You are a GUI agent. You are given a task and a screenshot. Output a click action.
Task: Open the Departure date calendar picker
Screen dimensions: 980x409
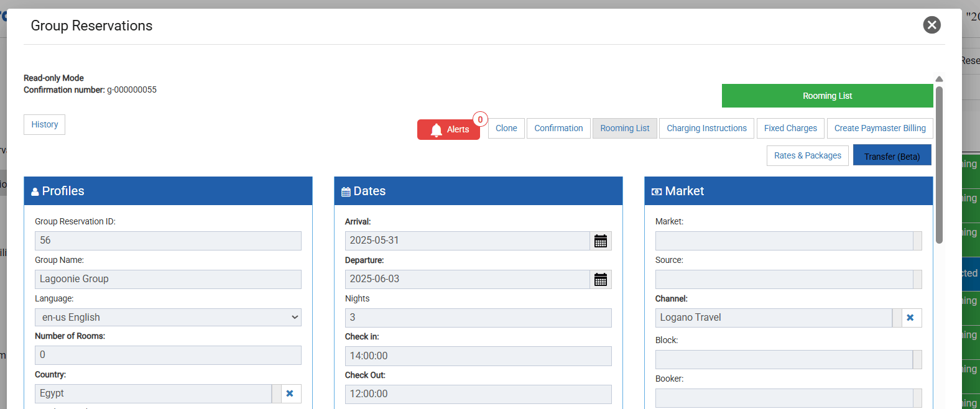click(x=601, y=280)
